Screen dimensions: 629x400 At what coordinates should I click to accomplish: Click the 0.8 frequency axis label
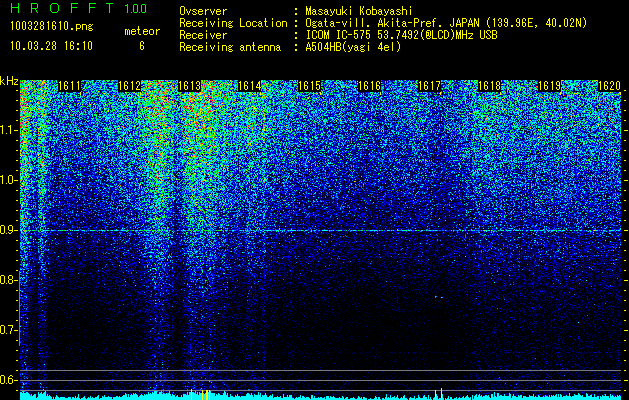[x=9, y=280]
